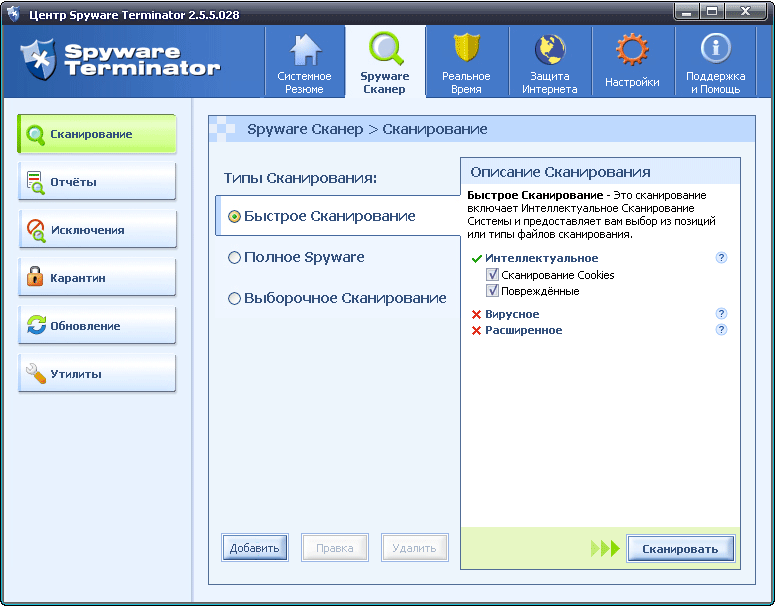Screen dimensions: 775x606
Task: Click the magnifier icon next to Сканирование
Action: 35,134
